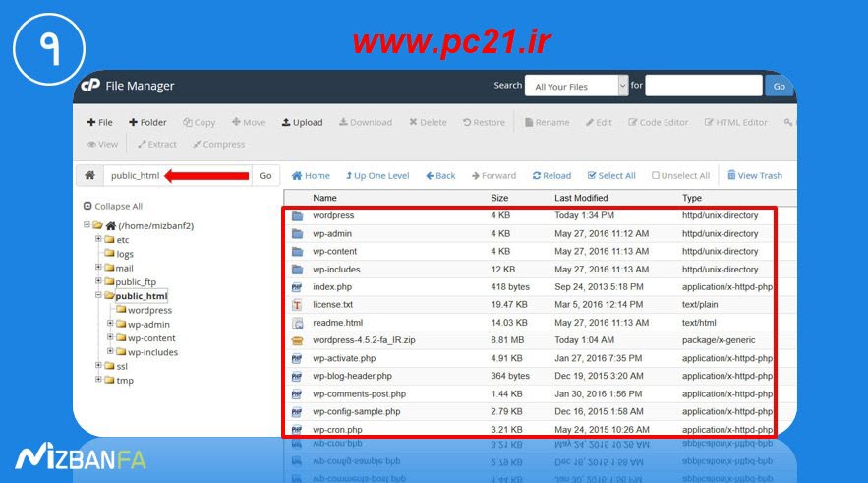Select wp-content folder icon in list
This screenshot has width=868, height=483.
pyautogui.click(x=297, y=252)
